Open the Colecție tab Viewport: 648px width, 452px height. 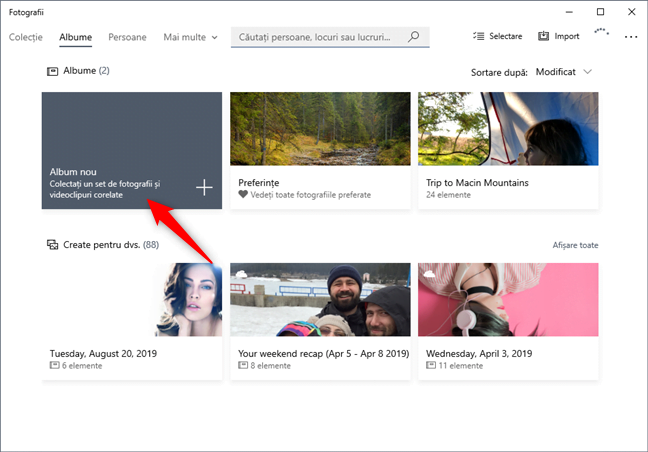tap(26, 37)
